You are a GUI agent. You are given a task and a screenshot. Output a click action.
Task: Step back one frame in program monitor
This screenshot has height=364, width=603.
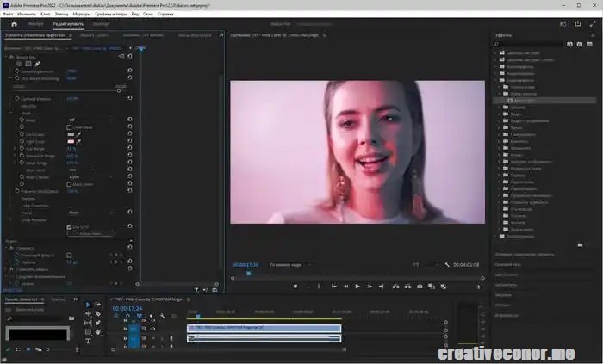tap(345, 287)
